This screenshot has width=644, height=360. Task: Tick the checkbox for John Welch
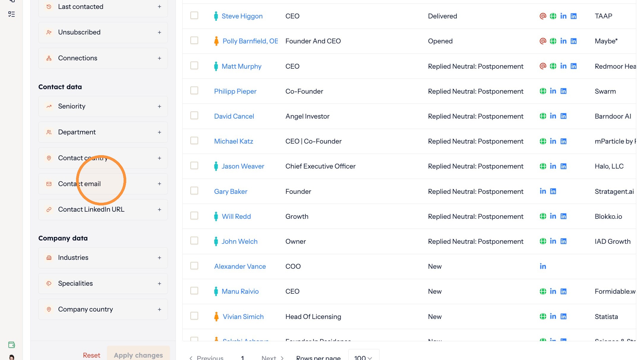[x=194, y=240]
